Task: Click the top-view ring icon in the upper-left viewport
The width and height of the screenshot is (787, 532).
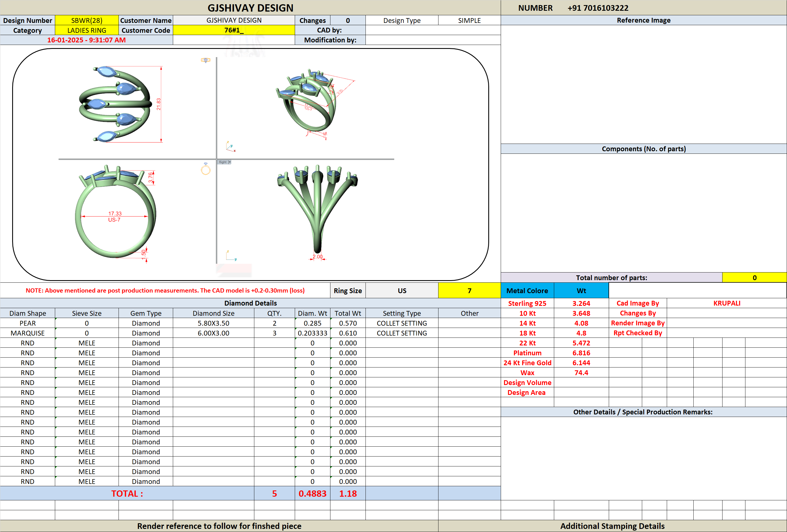Action: pos(206,60)
